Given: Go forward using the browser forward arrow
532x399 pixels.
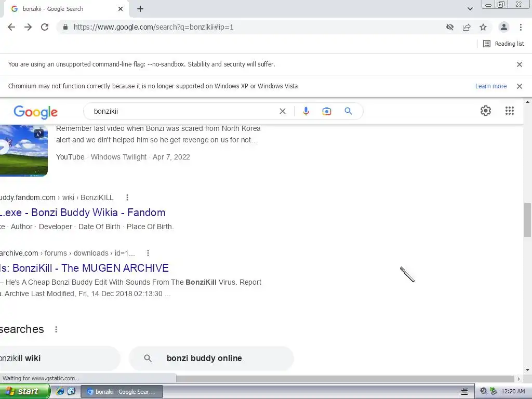Looking at the screenshot, I should coord(28,27).
